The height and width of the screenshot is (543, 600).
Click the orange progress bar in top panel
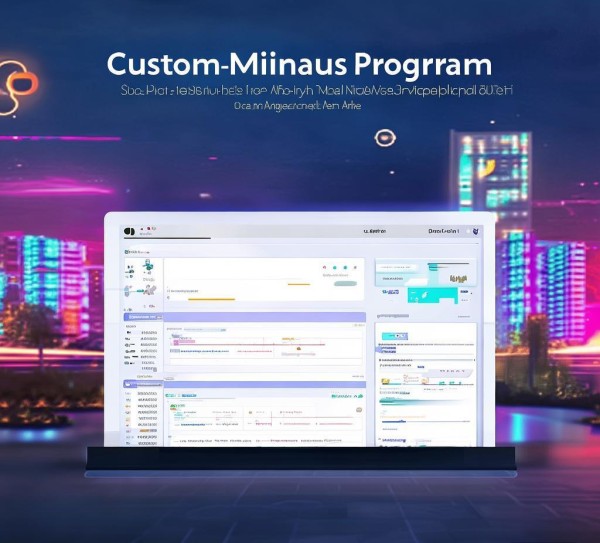tap(212, 299)
